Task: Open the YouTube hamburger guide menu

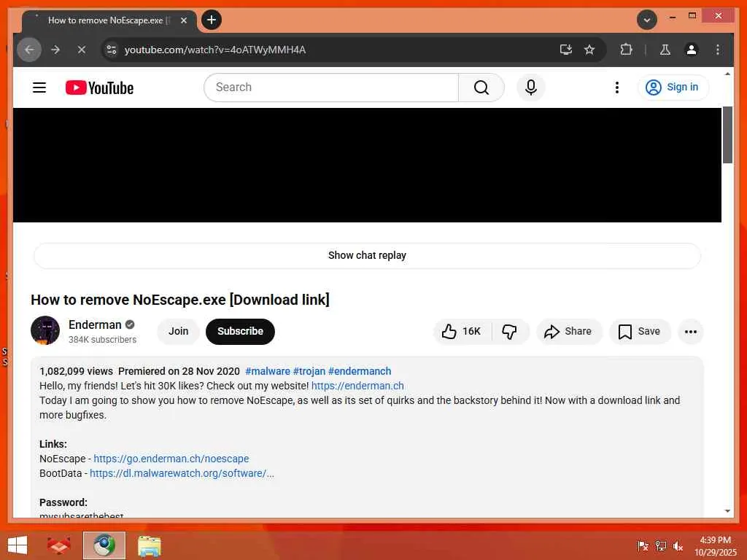Action: pos(39,87)
